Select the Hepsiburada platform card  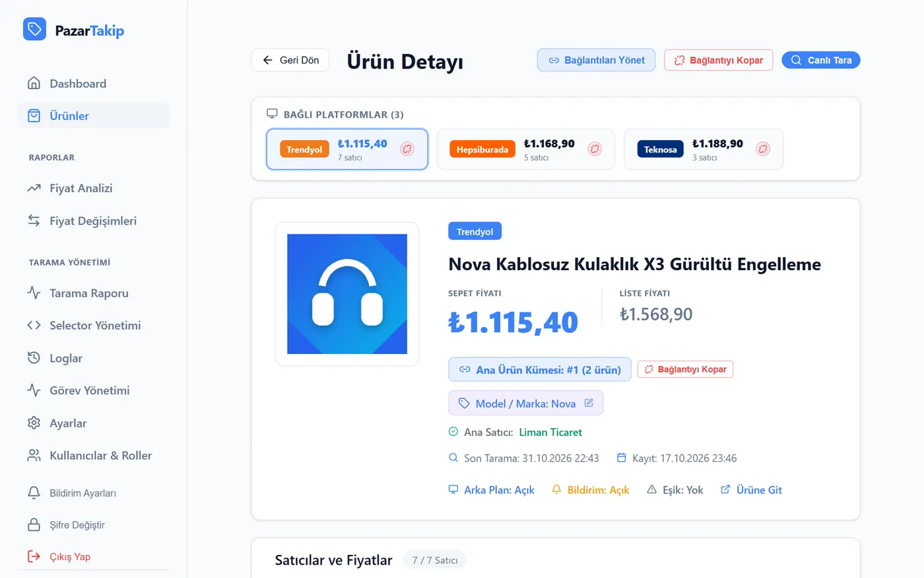pos(525,149)
